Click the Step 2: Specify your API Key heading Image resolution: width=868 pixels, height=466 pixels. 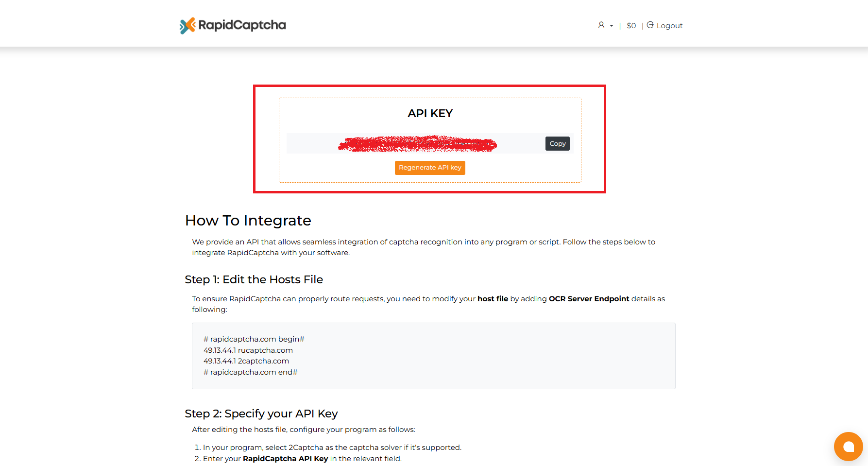pos(261,414)
